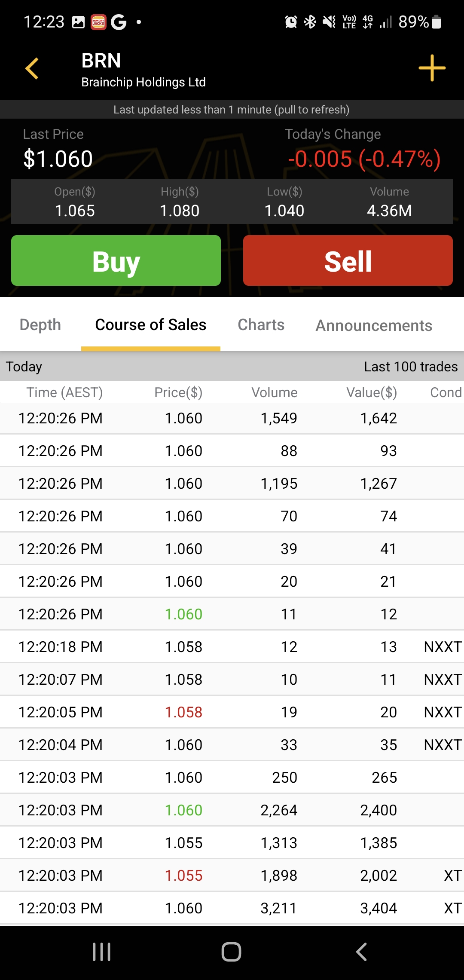This screenshot has height=980, width=464.
Task: Tap the Brainchip Holdings Ltd company name
Action: click(x=143, y=82)
